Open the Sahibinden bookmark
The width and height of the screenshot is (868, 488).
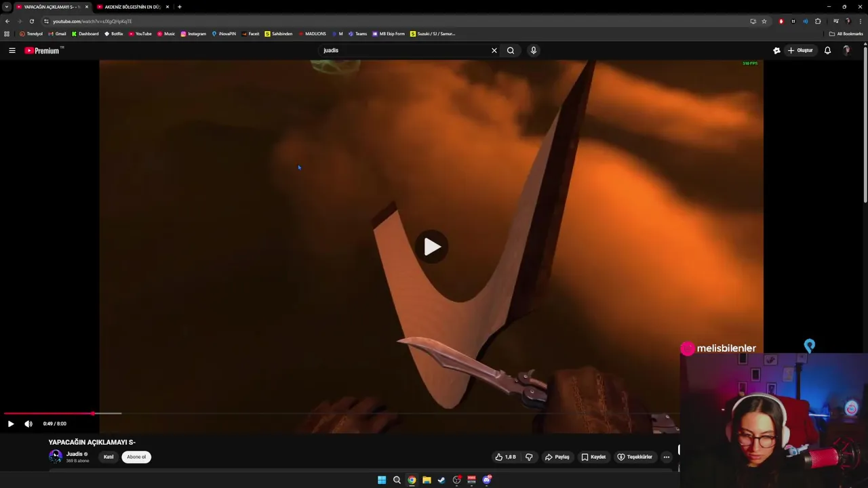point(279,34)
